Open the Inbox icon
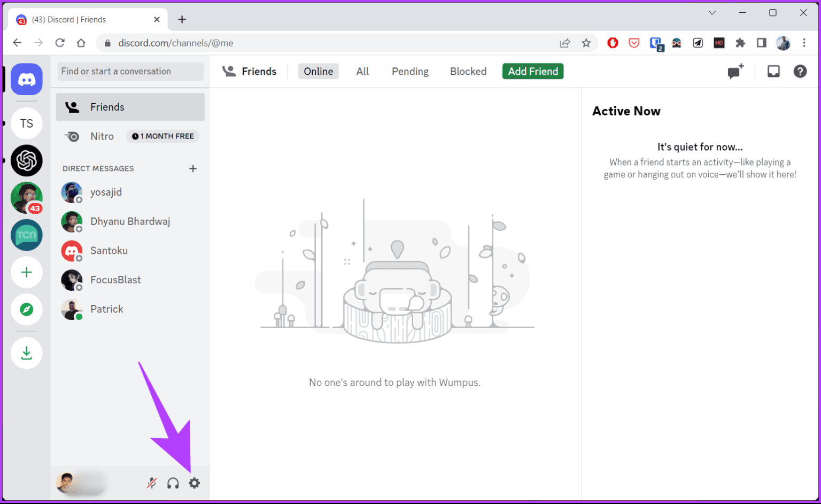Image resolution: width=821 pixels, height=504 pixels. (773, 71)
